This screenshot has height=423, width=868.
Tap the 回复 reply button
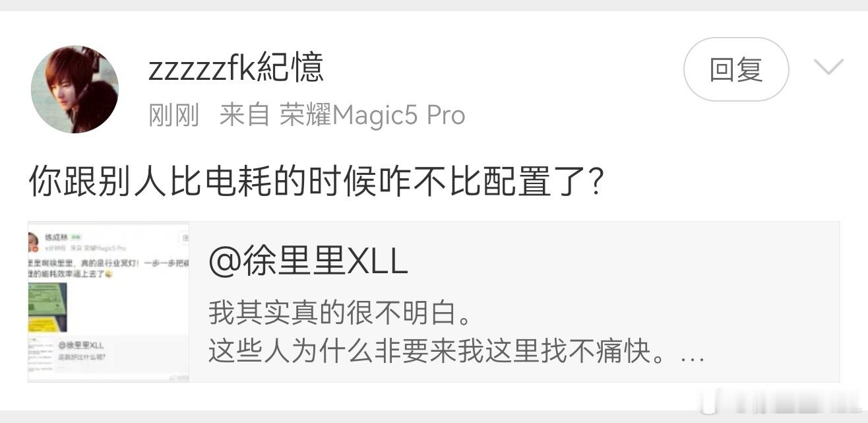point(736,69)
